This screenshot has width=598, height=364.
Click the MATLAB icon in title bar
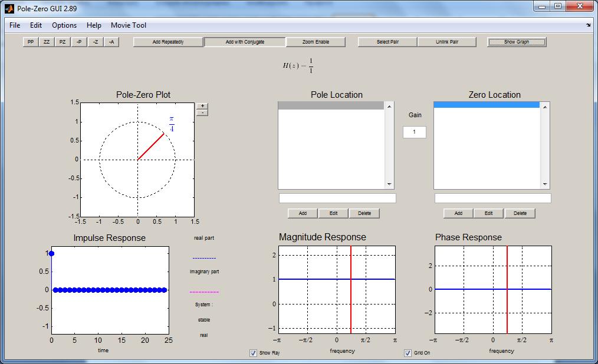coord(9,8)
